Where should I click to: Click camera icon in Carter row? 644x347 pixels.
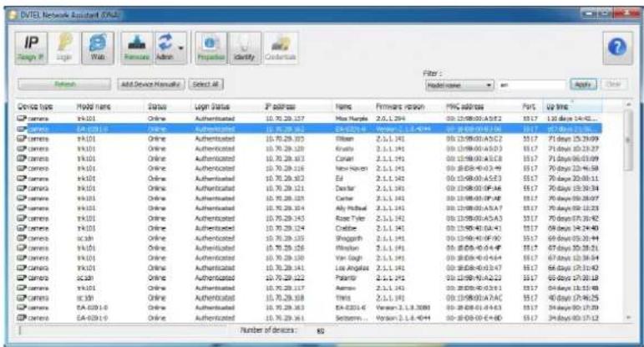pos(22,198)
